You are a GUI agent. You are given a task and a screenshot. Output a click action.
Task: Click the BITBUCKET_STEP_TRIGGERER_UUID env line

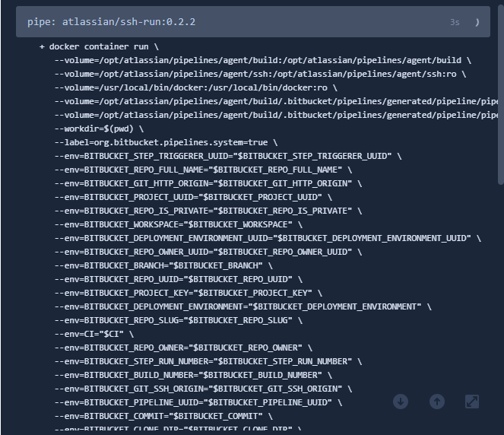coord(228,156)
